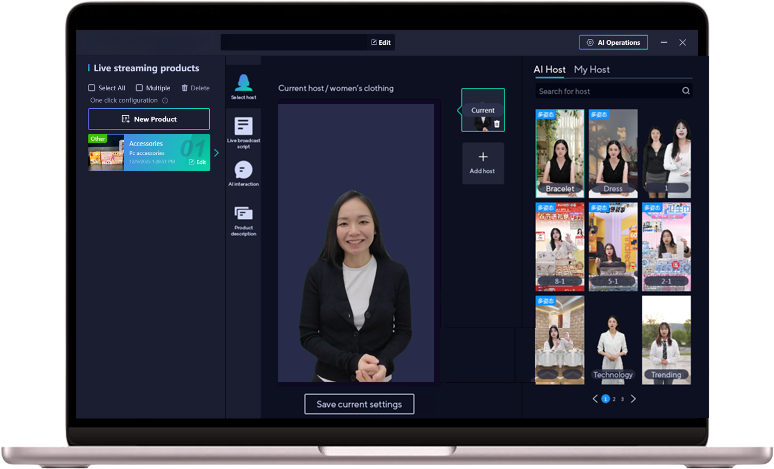Expand the Accessories product with arrow

[x=216, y=153]
